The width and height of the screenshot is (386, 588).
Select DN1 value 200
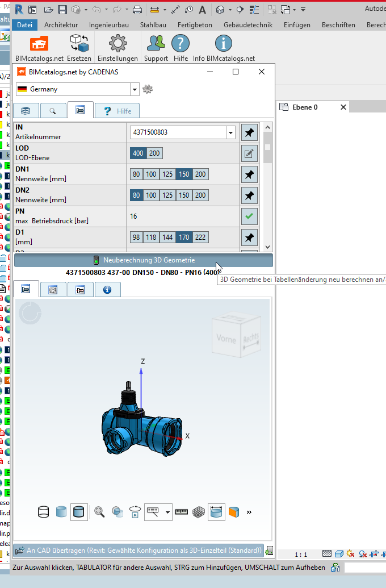point(200,174)
